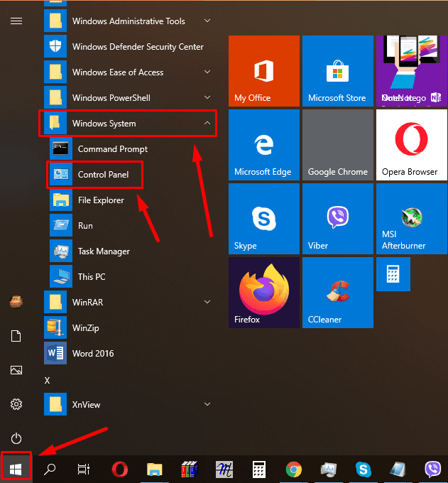Open File Explorer in the Windows System list

click(x=131, y=200)
